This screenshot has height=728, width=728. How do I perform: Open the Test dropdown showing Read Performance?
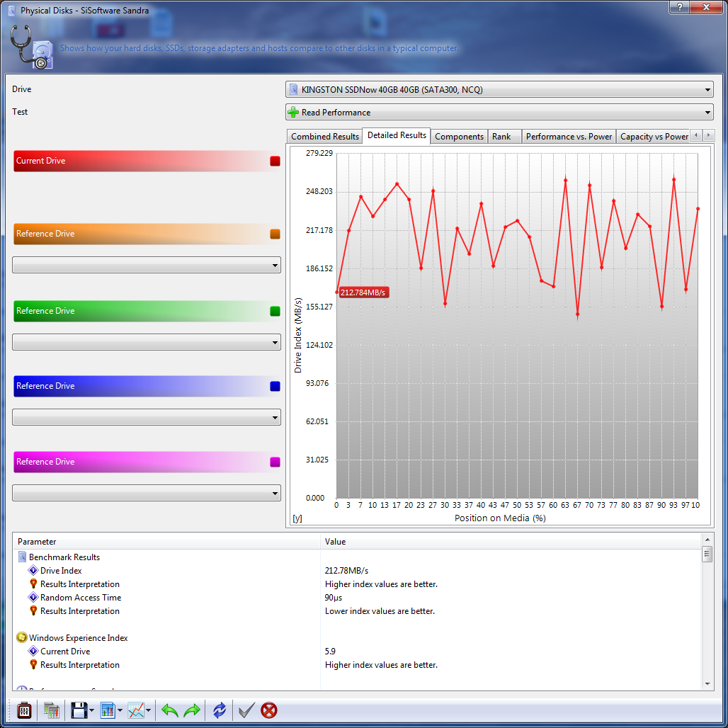[x=499, y=112]
